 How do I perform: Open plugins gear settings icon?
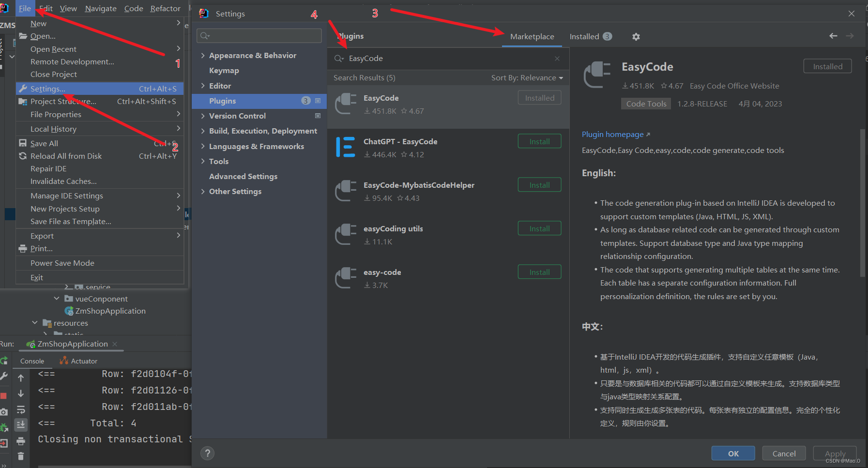click(636, 37)
